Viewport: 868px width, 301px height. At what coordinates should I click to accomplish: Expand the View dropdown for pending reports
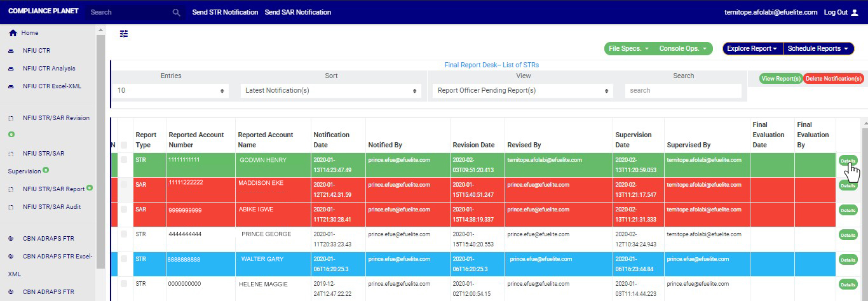[x=522, y=91]
